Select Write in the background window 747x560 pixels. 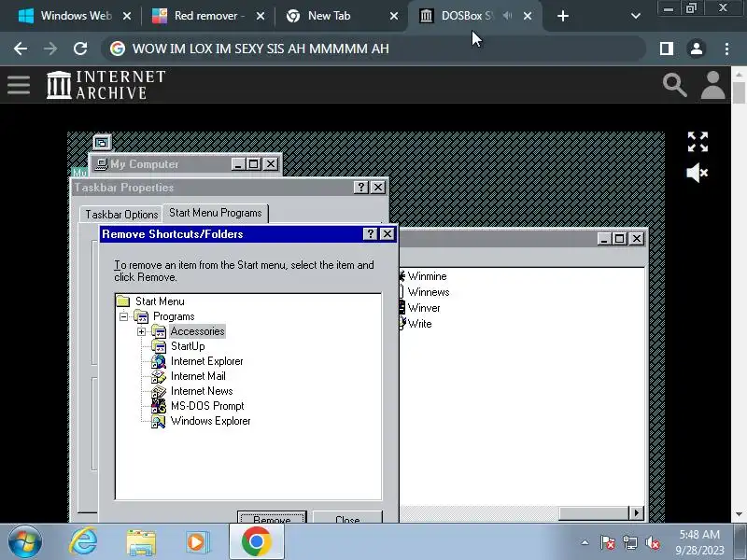point(419,324)
